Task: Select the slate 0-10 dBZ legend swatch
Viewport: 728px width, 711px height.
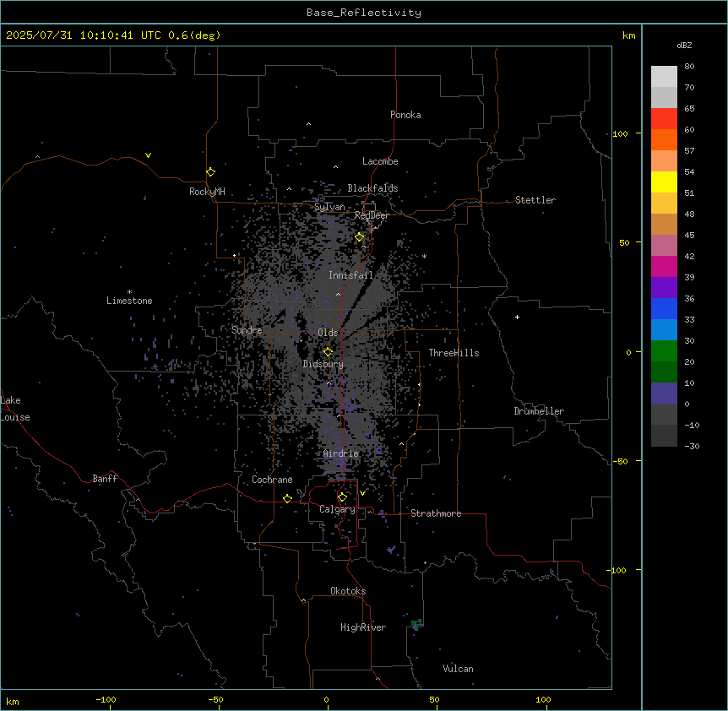Action: coord(664,393)
